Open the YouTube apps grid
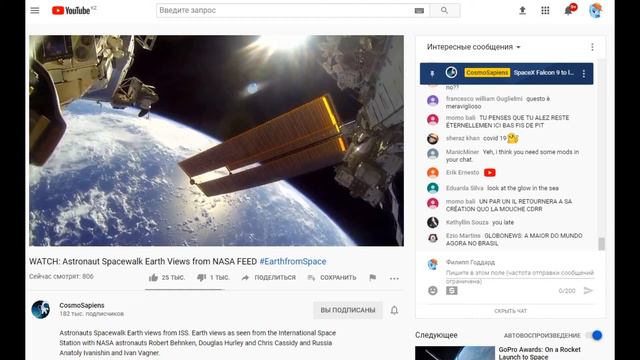This screenshot has height=360, width=640. (x=545, y=11)
